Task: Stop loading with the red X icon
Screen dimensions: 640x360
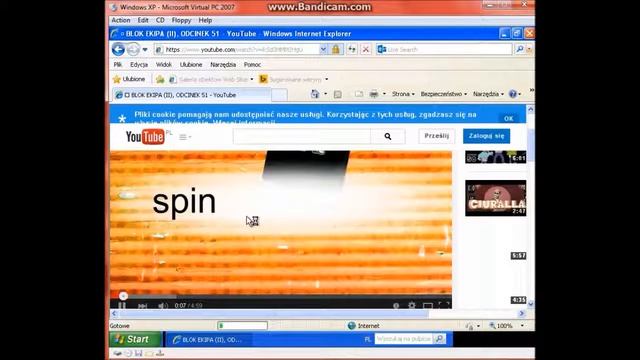Action: pos(366,49)
